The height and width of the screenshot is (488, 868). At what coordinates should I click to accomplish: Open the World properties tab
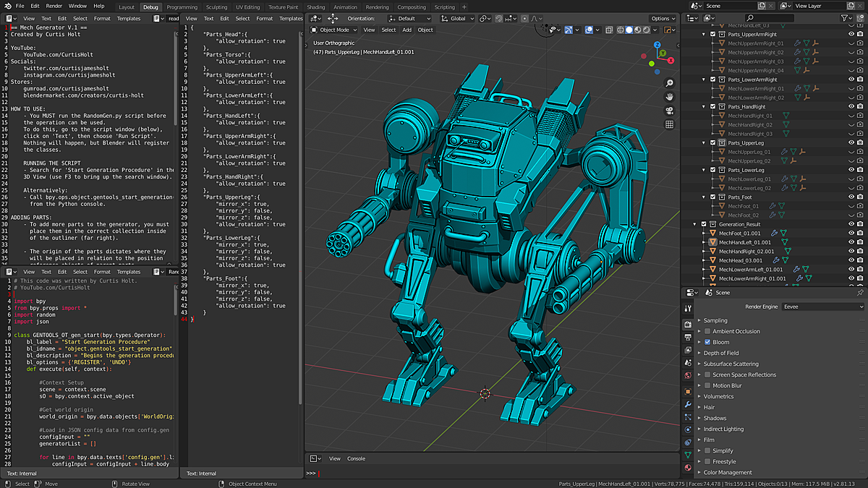(x=688, y=375)
